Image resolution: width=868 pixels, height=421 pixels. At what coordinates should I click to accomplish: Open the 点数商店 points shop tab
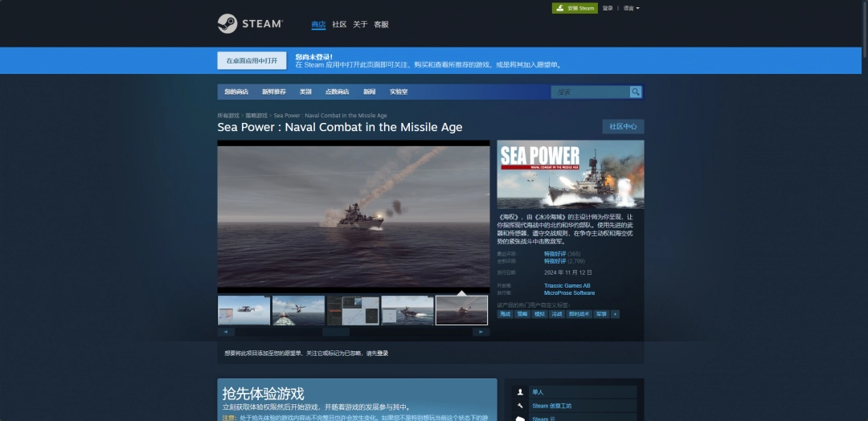(337, 92)
